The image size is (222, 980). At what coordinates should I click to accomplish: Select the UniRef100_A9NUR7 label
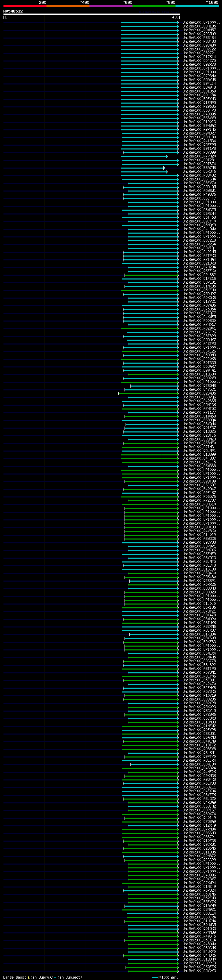point(199,133)
